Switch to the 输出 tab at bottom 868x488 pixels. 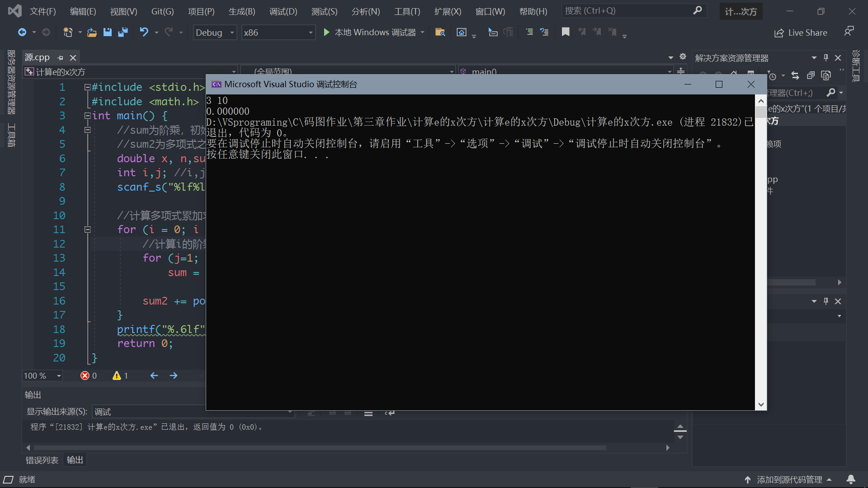(x=75, y=460)
